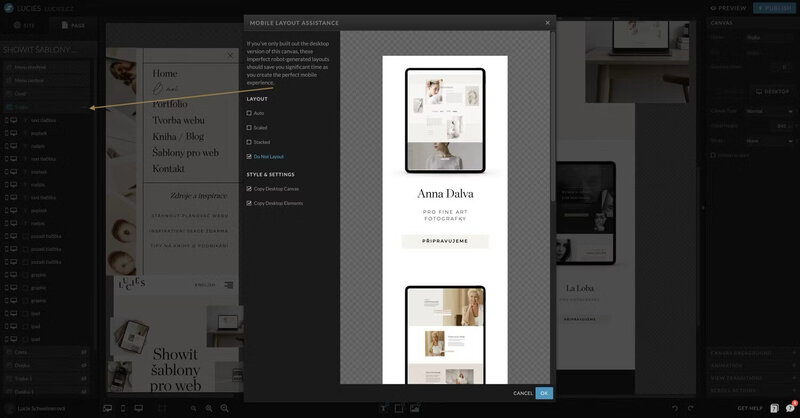Click the redo arrow icon

point(692,408)
